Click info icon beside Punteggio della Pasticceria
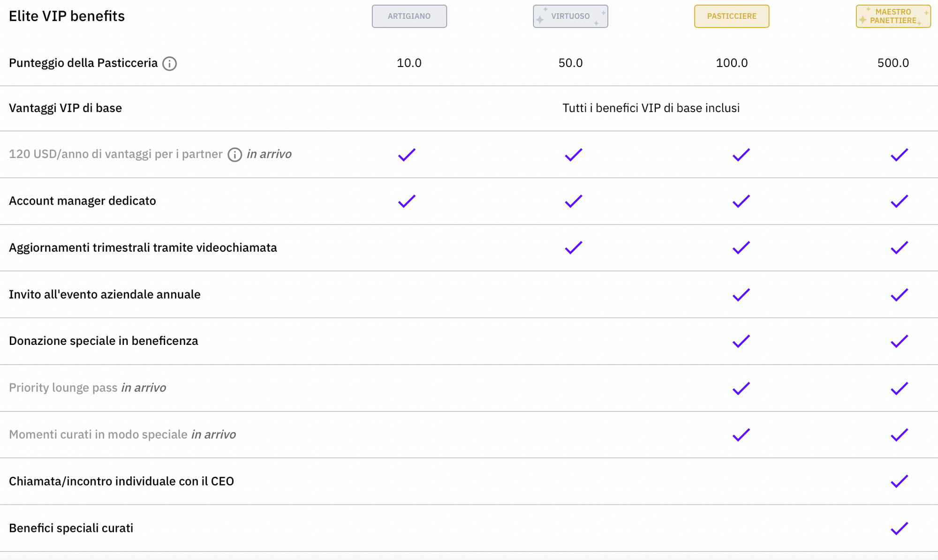The image size is (938, 560). tap(169, 63)
